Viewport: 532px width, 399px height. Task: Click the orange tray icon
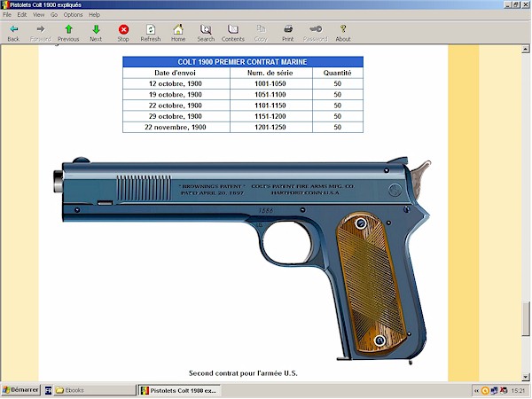485,391
